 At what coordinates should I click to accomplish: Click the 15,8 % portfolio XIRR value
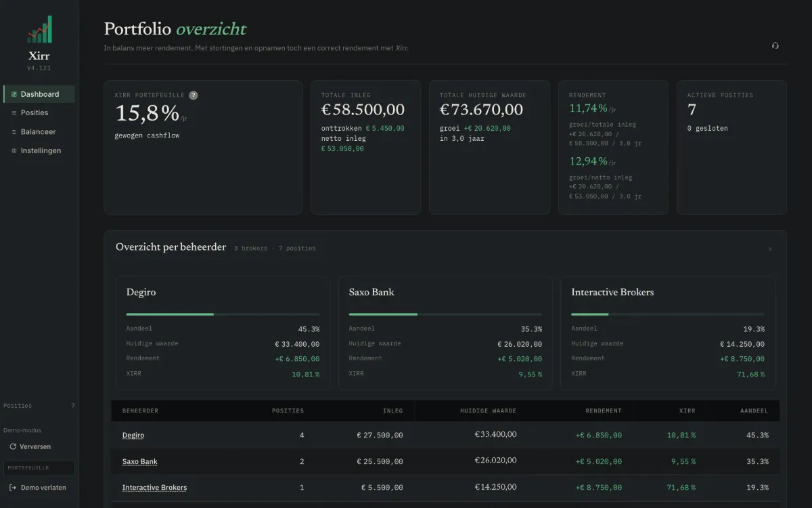point(147,113)
